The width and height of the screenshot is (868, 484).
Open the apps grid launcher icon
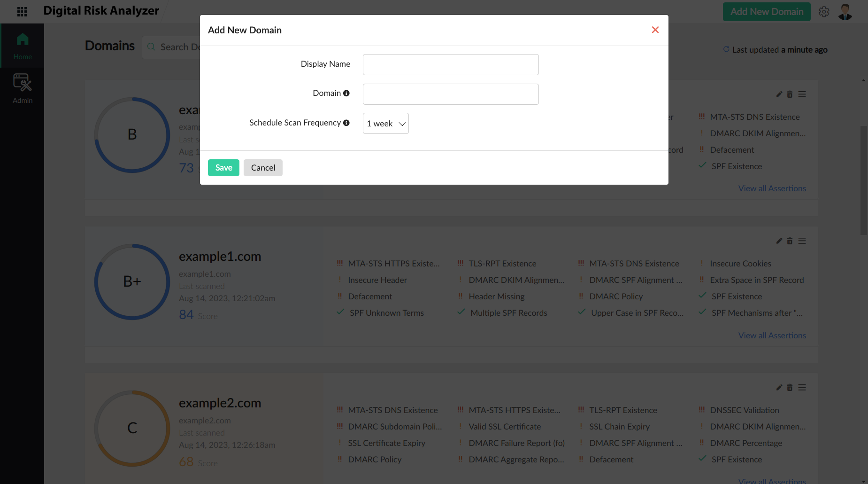pos(22,11)
